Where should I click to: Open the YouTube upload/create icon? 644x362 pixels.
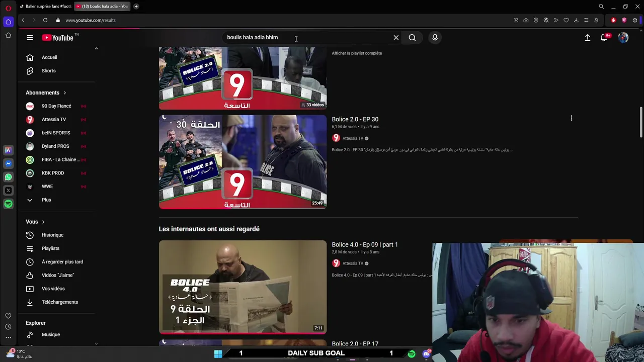[x=587, y=38]
